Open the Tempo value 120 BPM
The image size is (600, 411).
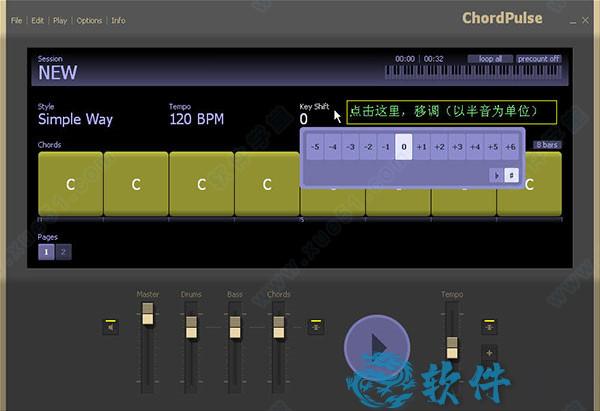pos(196,119)
